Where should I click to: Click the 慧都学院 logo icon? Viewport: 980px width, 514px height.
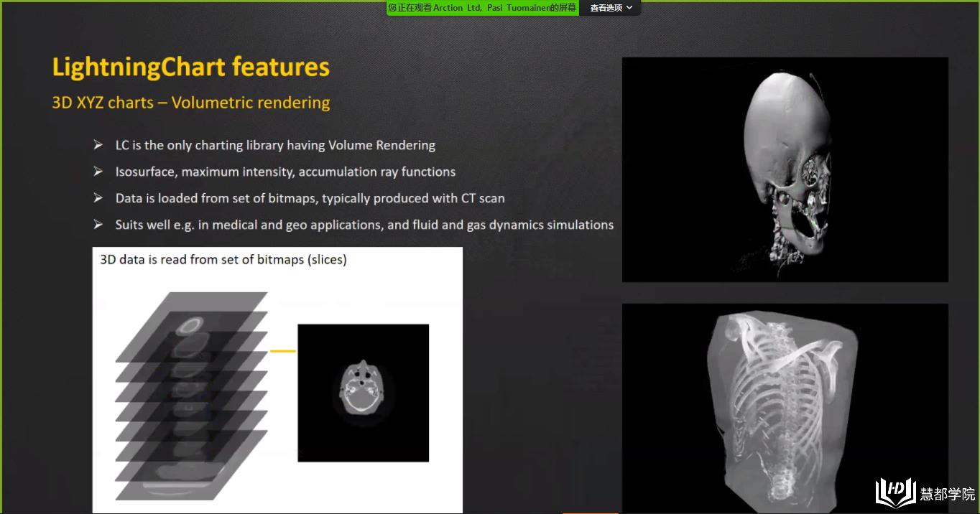(x=895, y=493)
